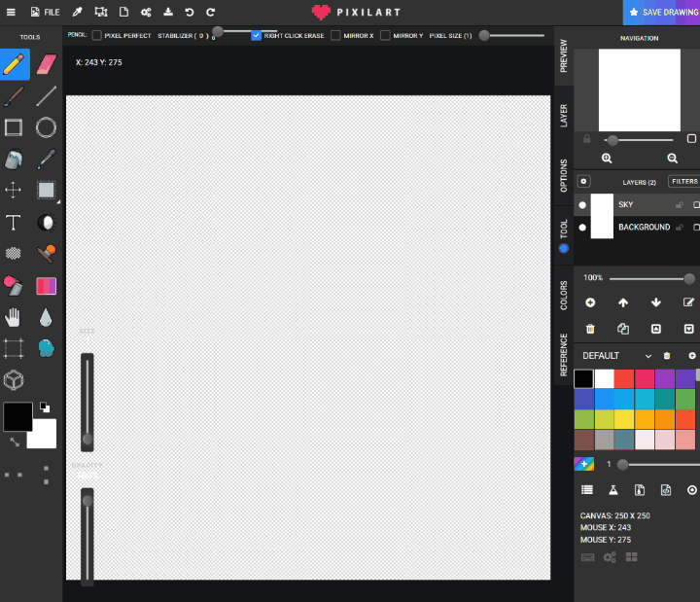The width and height of the screenshot is (700, 602).
Task: Select the Hand pan tool
Action: click(14, 317)
